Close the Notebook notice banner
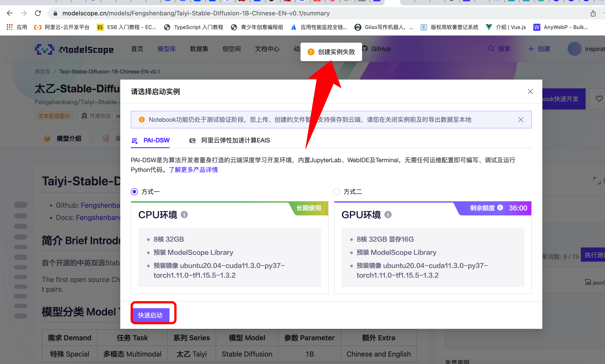This screenshot has height=364, width=605. [521, 119]
